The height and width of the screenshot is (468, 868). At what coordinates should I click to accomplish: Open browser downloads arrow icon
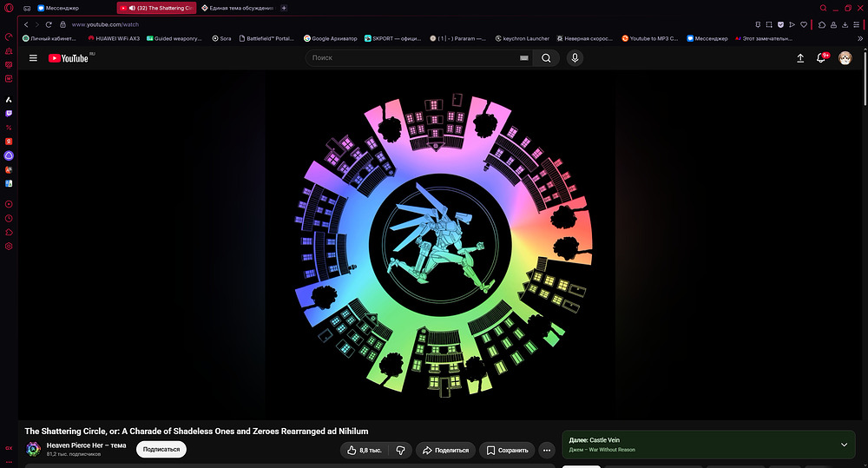coord(845,24)
